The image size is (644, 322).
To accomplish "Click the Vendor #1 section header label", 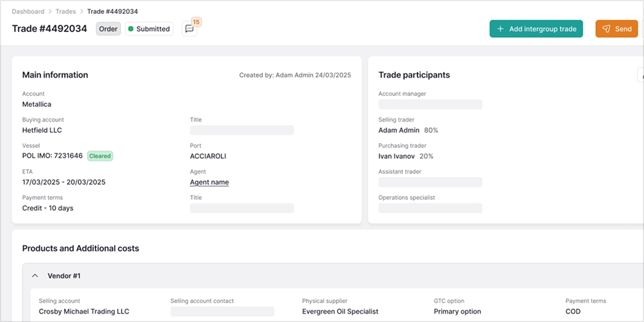I will (x=64, y=276).
